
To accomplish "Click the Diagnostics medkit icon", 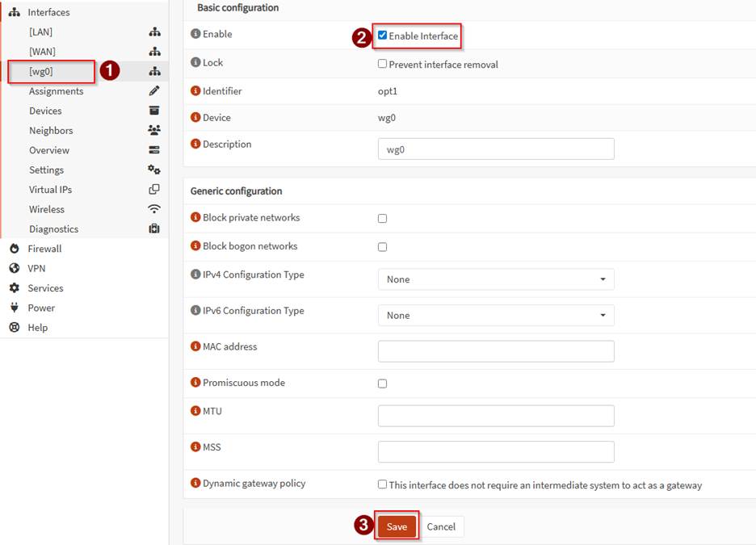I will coord(154,229).
